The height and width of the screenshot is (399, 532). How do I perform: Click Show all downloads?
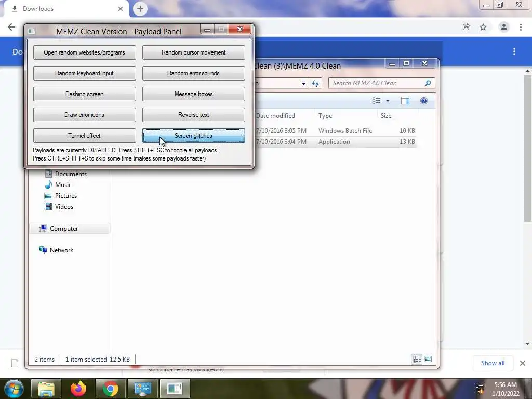click(493, 363)
